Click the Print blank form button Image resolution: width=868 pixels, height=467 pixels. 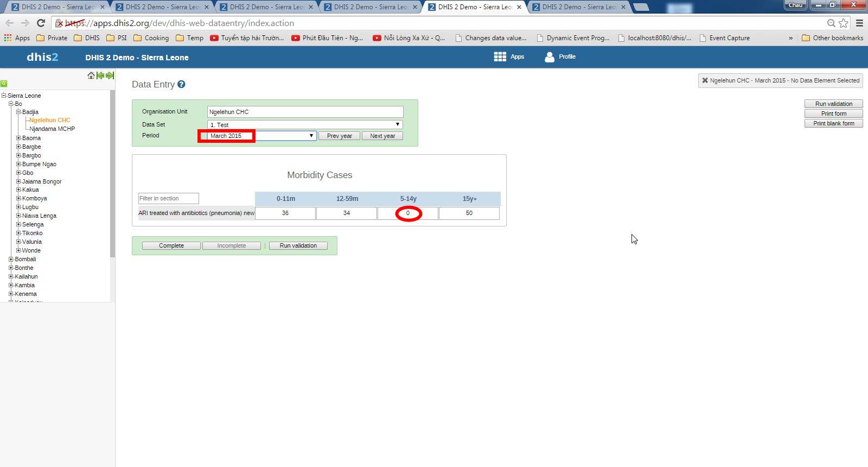click(834, 123)
